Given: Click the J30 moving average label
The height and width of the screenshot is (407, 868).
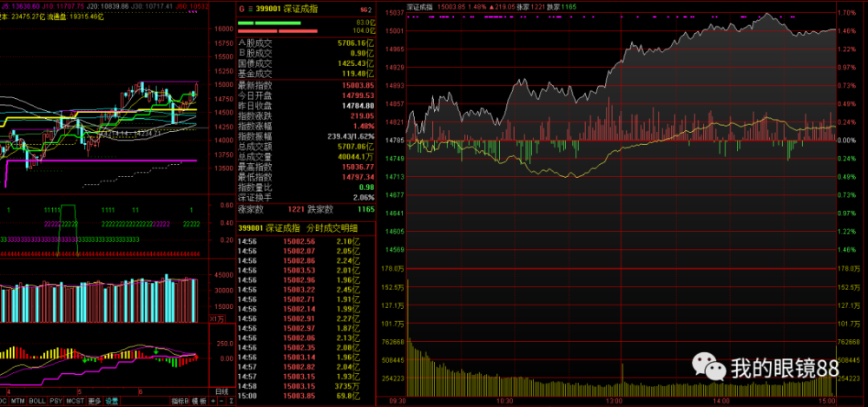Looking at the screenshot, I should pyautogui.click(x=152, y=6).
